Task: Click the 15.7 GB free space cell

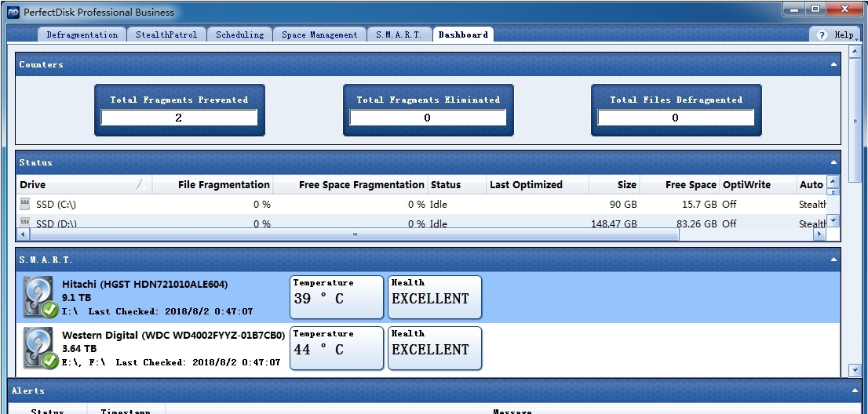Action: point(699,204)
